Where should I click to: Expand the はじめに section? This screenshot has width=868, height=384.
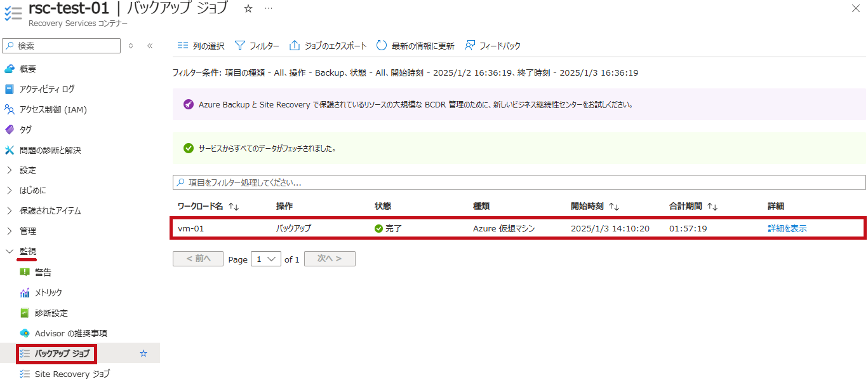[x=32, y=190]
